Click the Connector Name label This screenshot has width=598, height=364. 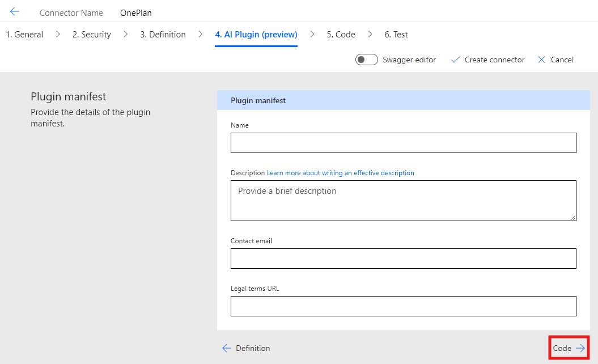71,12
